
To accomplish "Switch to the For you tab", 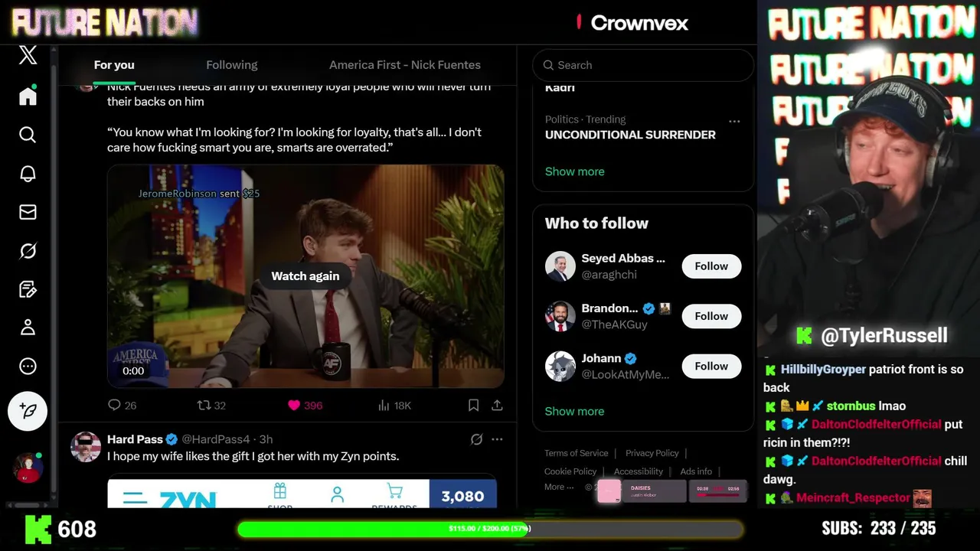I will tap(114, 65).
